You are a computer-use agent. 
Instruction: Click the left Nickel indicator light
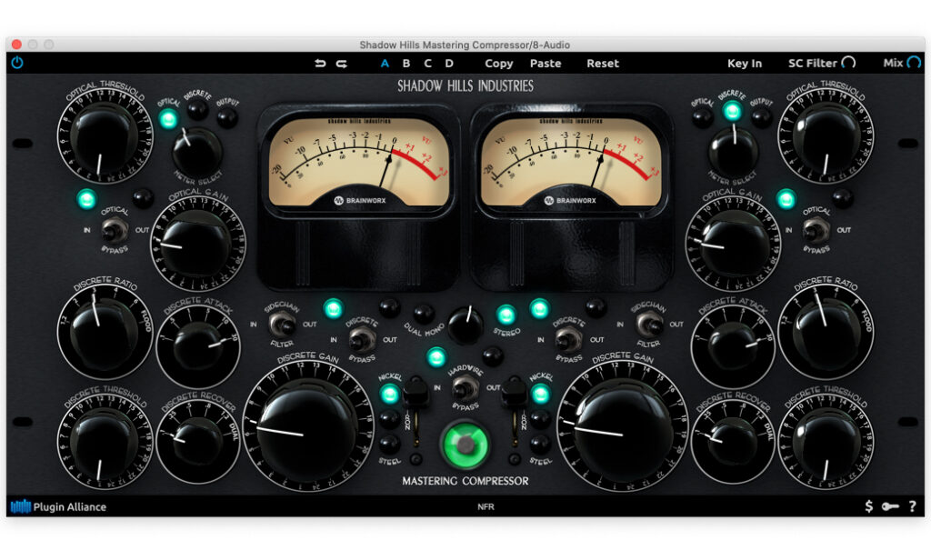click(389, 394)
